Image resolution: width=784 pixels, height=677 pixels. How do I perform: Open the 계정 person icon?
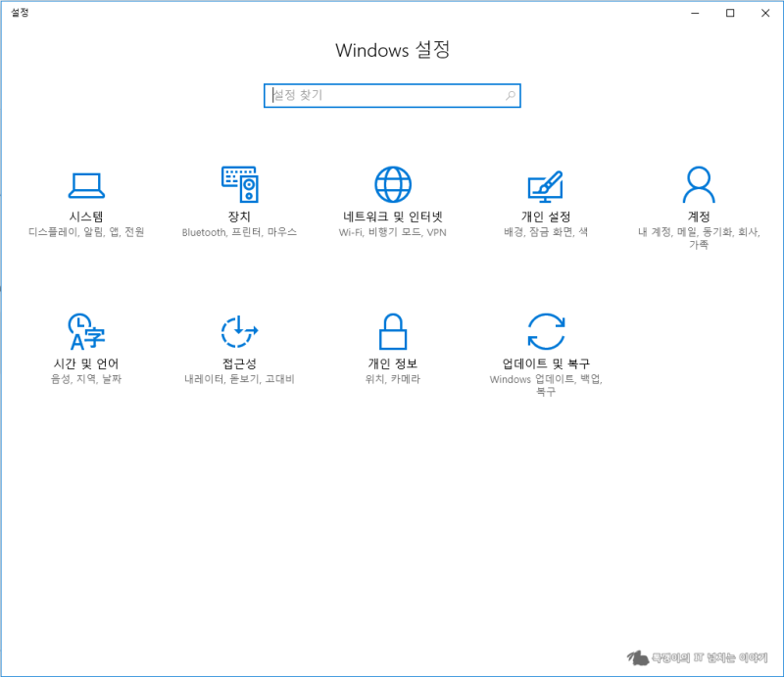[x=699, y=184]
